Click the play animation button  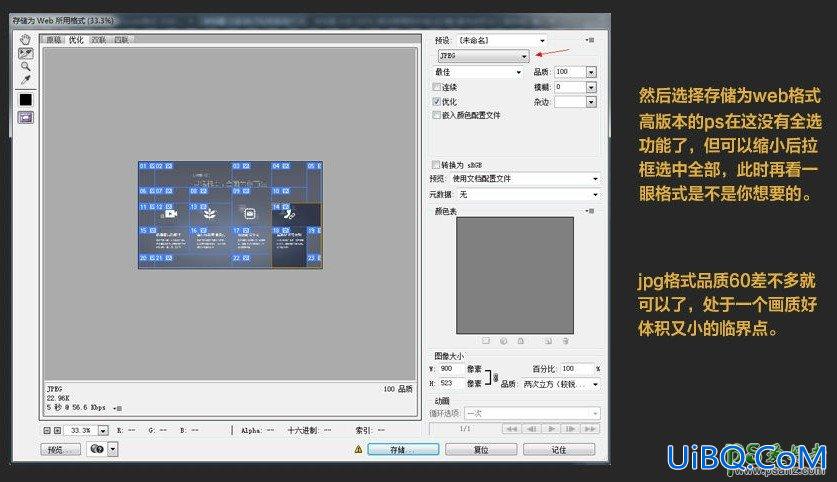tap(551, 429)
